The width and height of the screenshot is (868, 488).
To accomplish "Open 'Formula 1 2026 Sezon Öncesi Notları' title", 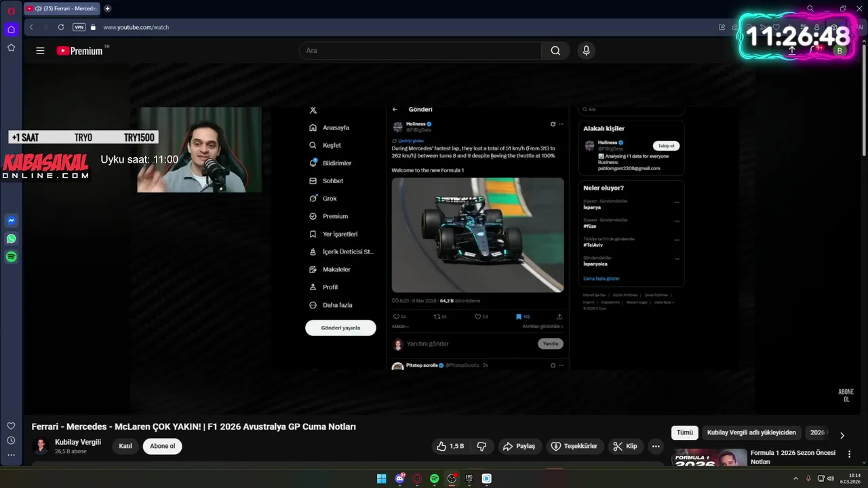I will click(793, 457).
